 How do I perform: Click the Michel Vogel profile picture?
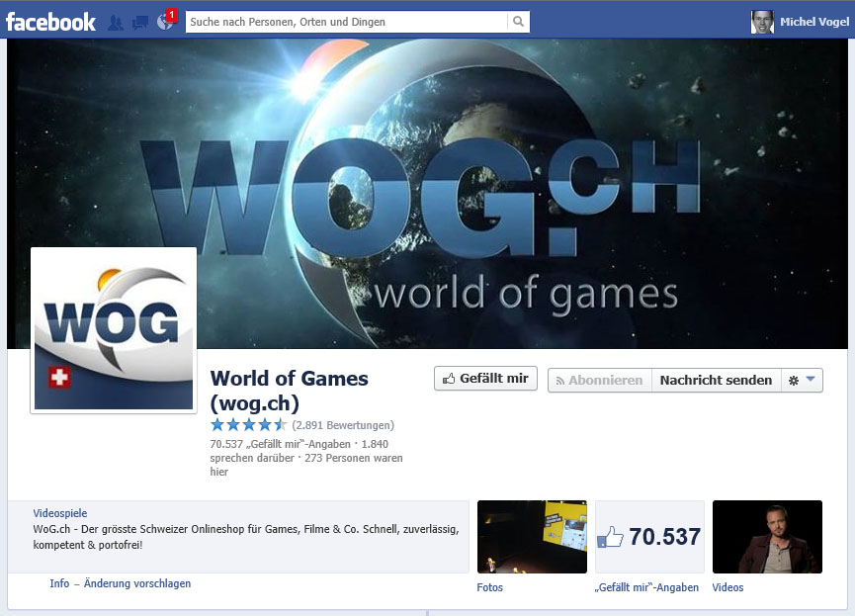(x=762, y=22)
